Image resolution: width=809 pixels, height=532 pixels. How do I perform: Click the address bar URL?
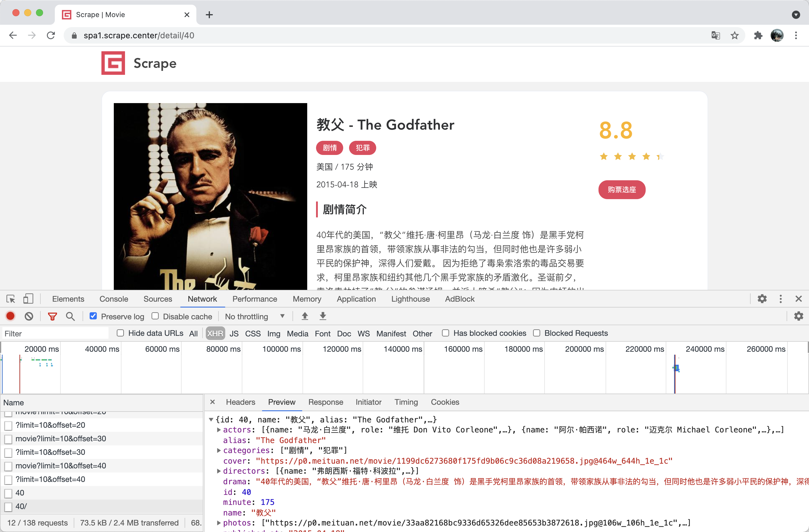coord(139,36)
